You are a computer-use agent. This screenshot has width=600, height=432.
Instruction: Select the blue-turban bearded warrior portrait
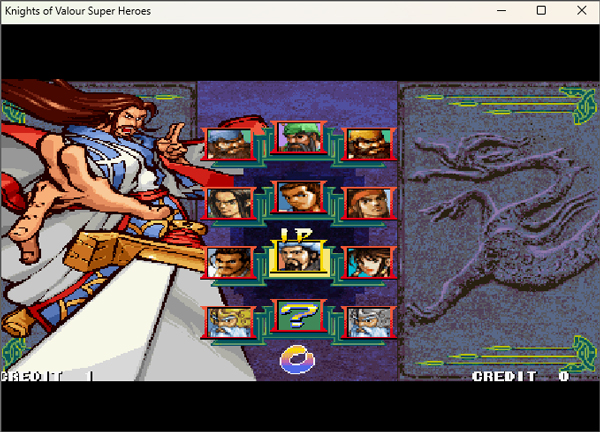click(229, 144)
